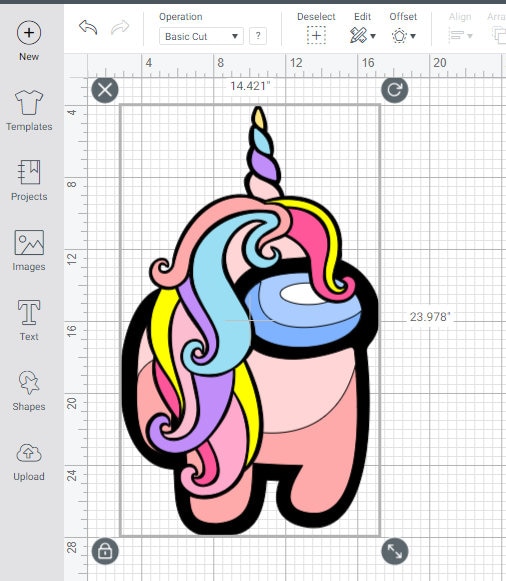Click the operation help question mark button
The width and height of the screenshot is (506, 581).
pos(258,36)
